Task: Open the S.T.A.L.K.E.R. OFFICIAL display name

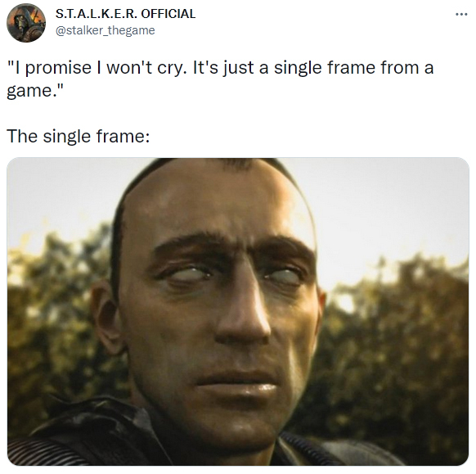Action: [125, 14]
